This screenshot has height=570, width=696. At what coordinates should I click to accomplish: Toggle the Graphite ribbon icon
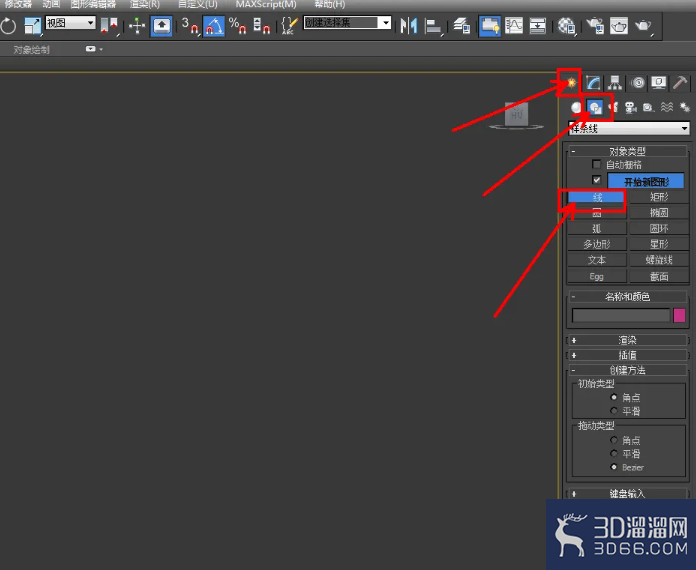tap(490, 26)
